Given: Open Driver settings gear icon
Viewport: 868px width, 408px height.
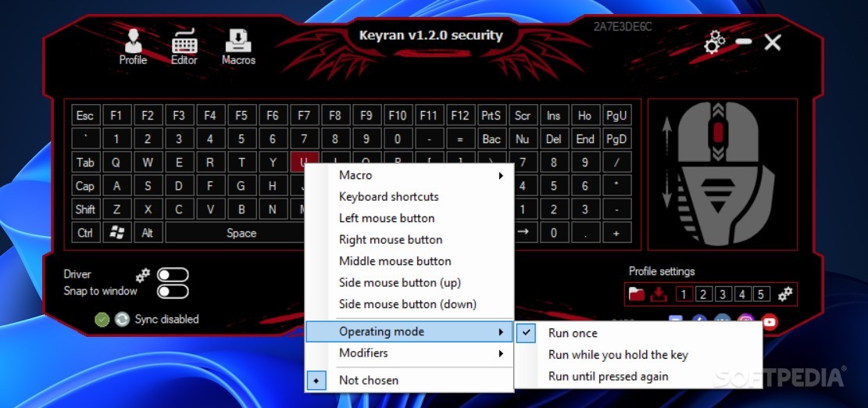Looking at the screenshot, I should point(143,274).
